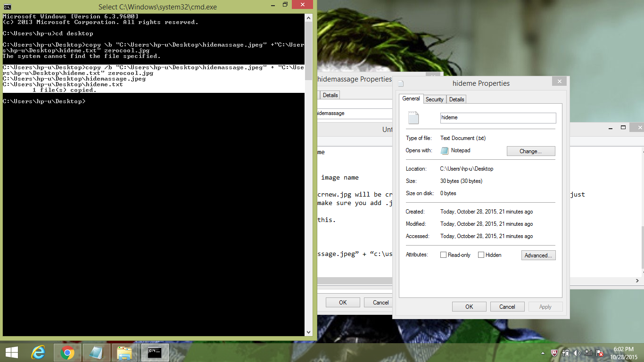Click the Apply button in hideme Properties
The width and height of the screenshot is (644, 362).
pos(545,307)
